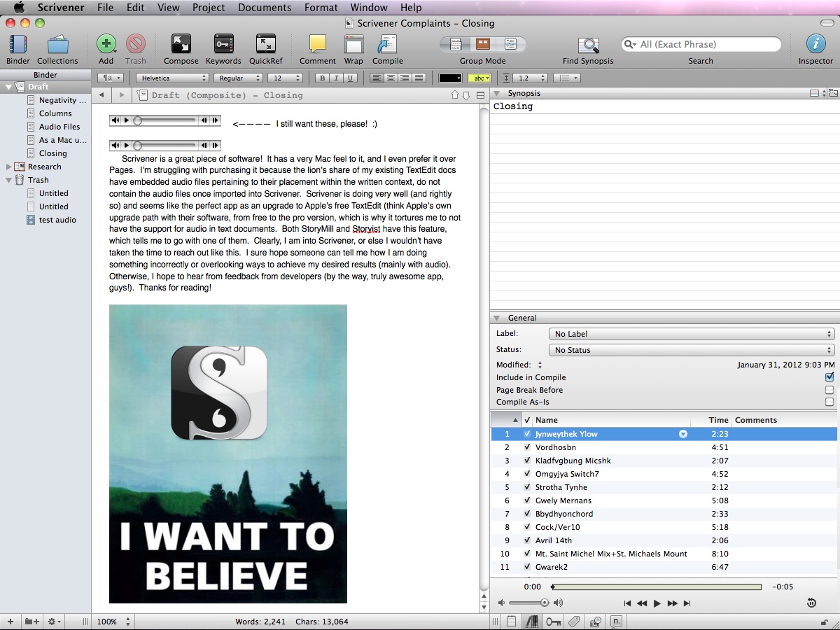Viewport: 840px width, 630px height.
Task: Collapse the Trash folder in binder
Action: pyautogui.click(x=9, y=180)
